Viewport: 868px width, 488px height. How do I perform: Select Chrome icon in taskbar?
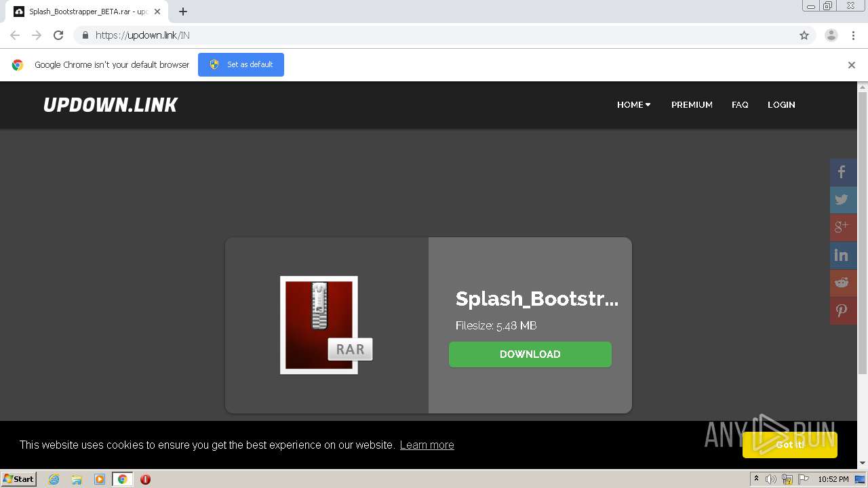(122, 479)
